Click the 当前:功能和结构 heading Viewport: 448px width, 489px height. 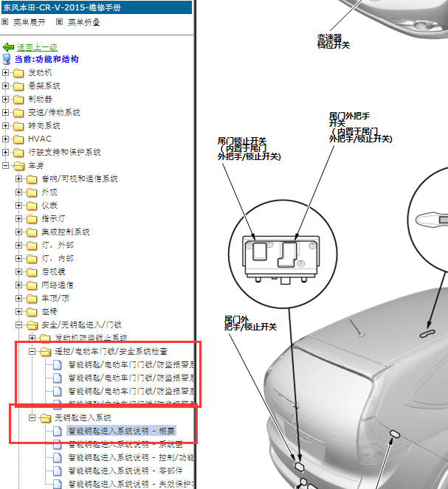(x=46, y=59)
